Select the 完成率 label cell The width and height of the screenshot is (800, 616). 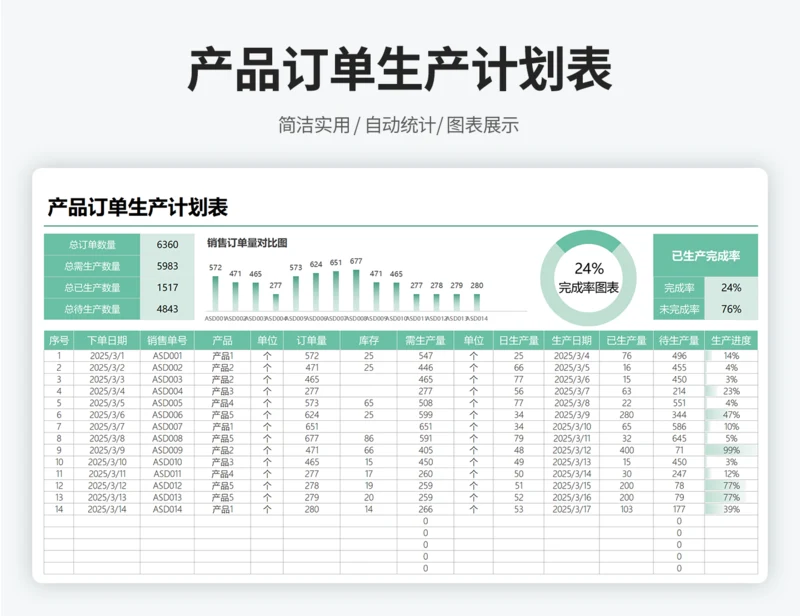pos(679,288)
